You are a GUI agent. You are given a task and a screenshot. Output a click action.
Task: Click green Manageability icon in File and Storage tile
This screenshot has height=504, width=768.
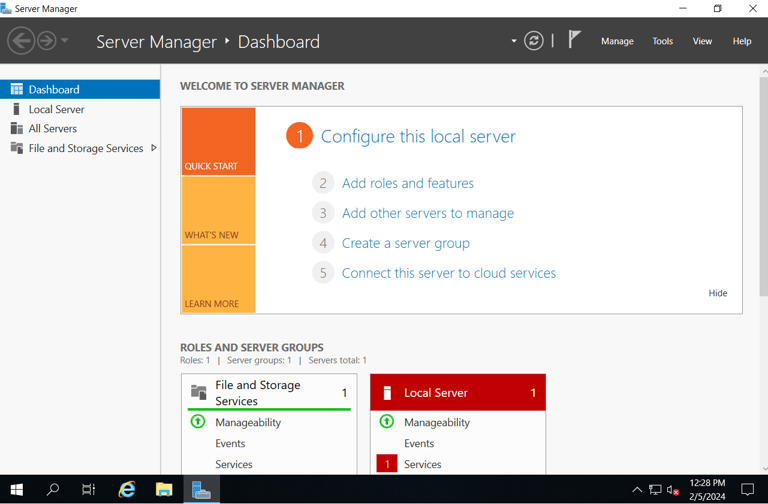point(198,421)
